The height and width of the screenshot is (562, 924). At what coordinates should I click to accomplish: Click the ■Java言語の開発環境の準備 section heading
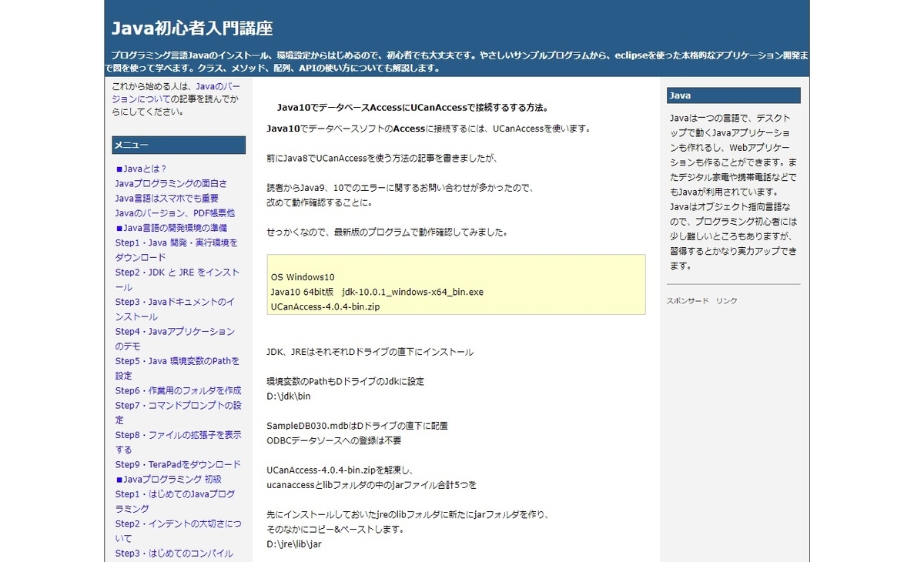point(171,228)
